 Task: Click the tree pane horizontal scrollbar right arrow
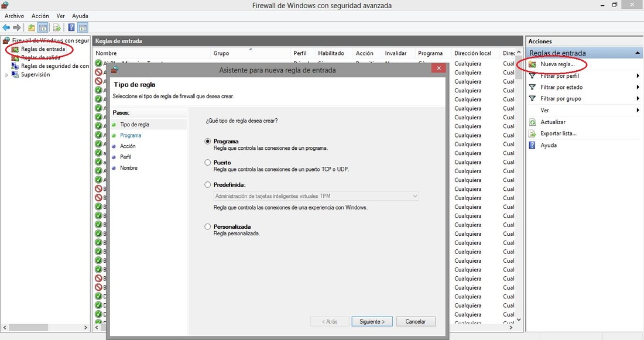[x=85, y=328]
